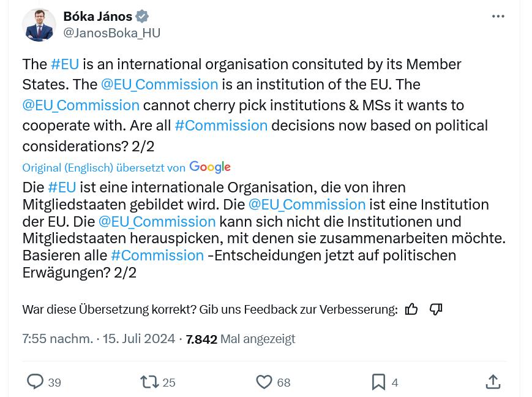Click the share upload icon

click(x=492, y=382)
